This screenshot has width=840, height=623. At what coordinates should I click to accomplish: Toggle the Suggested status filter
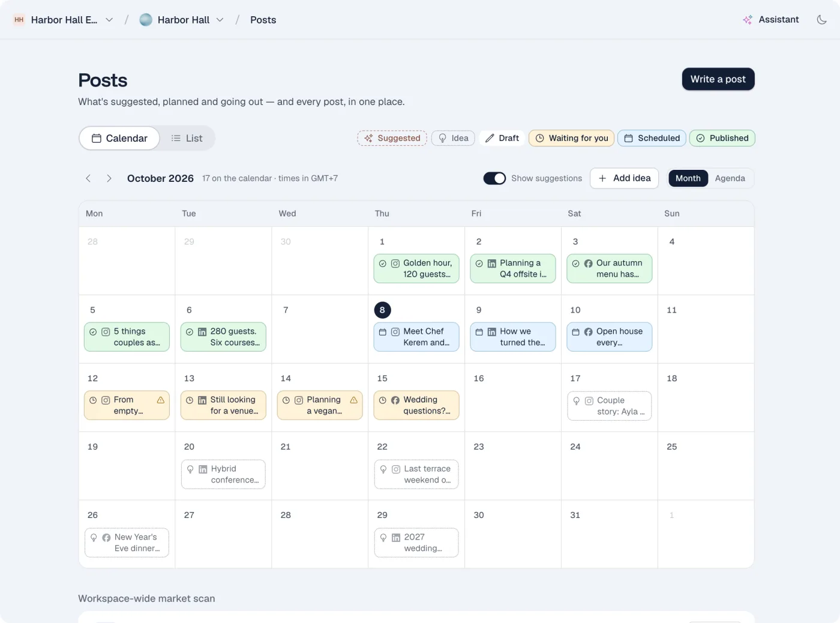[392, 138]
